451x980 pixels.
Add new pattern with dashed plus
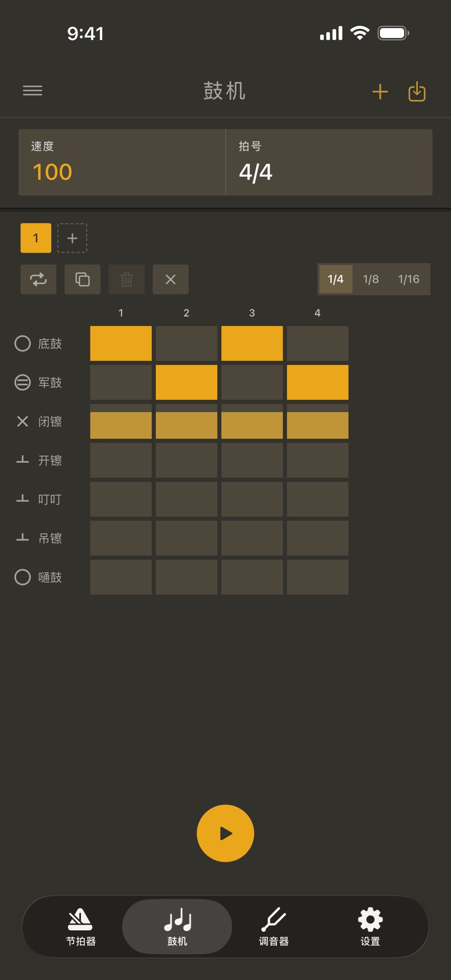point(72,238)
